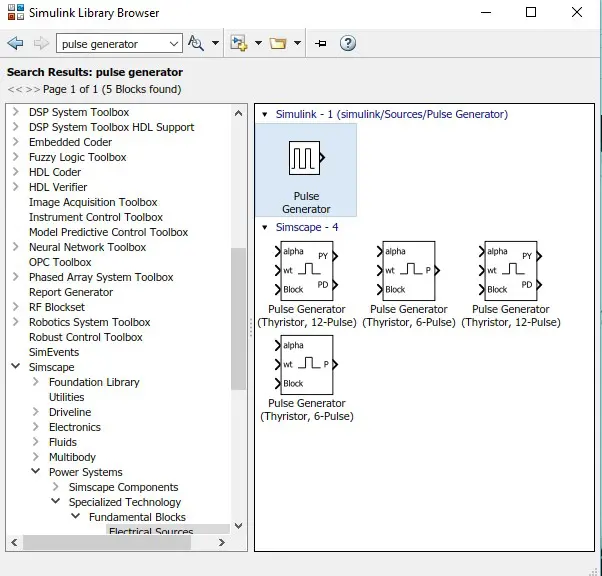The width and height of the screenshot is (602, 576).
Task: Select the first Thyristor 12-Pulse generator block
Action: tap(306, 270)
